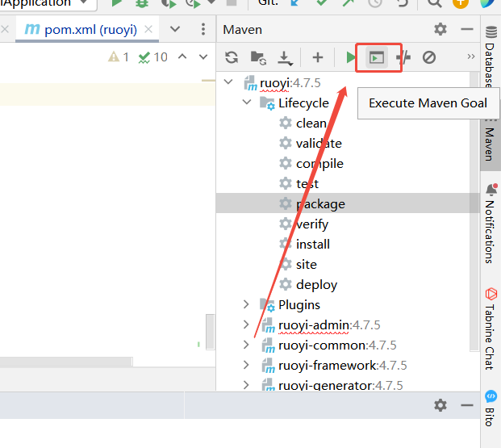Select the clean lifecycle goal
The height and width of the screenshot is (448, 501).
(311, 124)
